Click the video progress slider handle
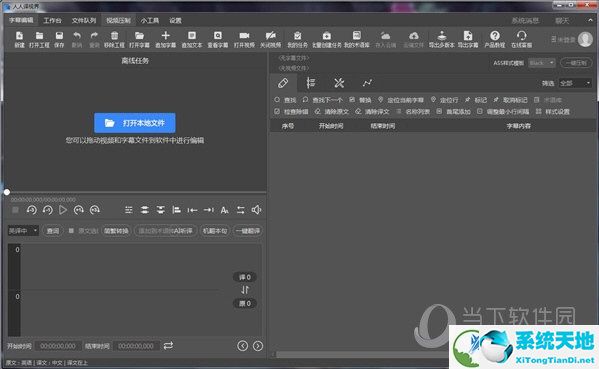Viewport: 599px width, 369px height. pos(7,192)
